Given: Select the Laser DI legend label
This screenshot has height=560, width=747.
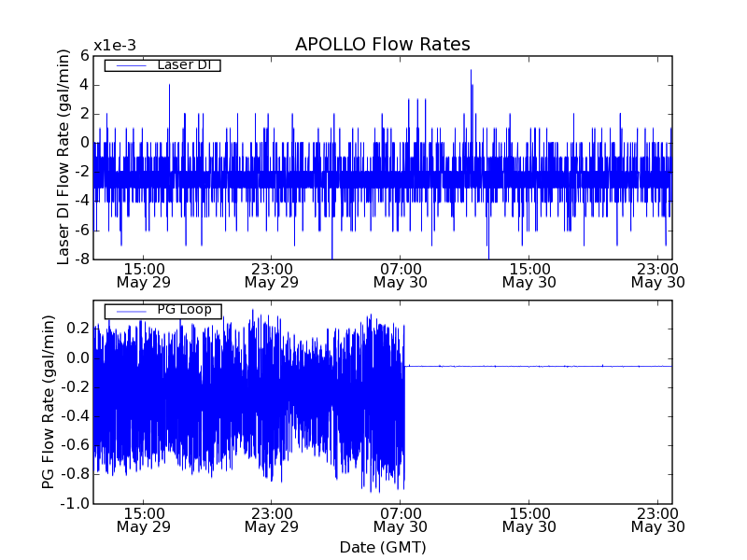Looking at the screenshot, I should point(182,64).
